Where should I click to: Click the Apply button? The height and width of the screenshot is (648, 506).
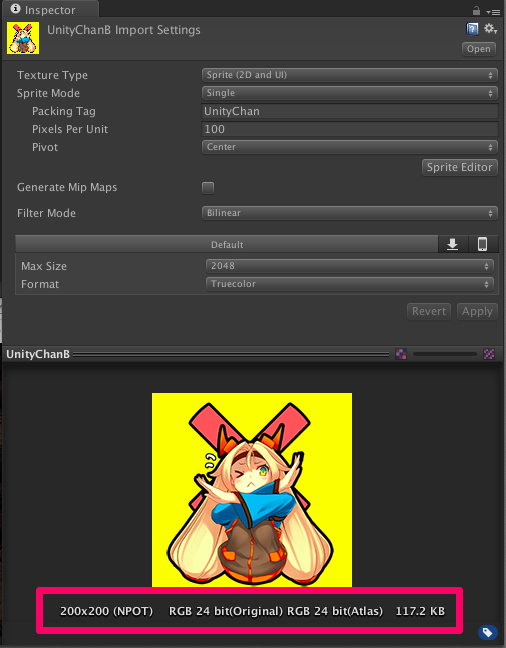tap(477, 311)
